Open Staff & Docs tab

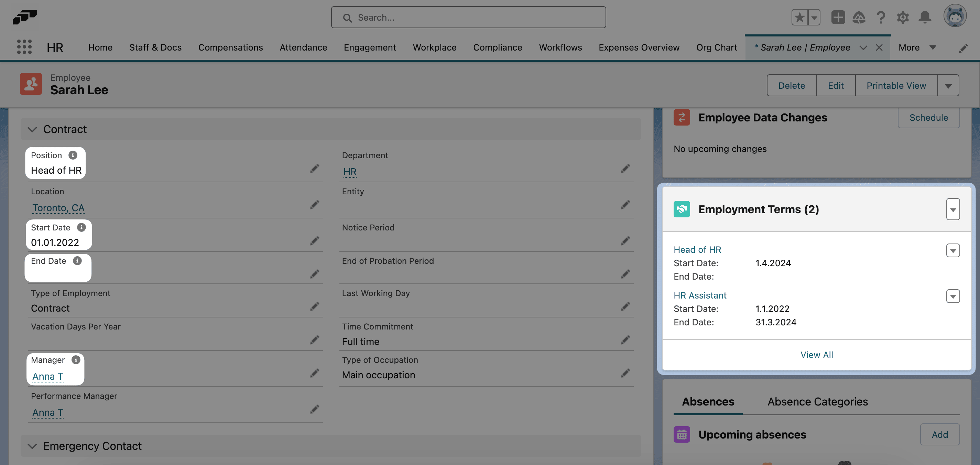tap(155, 47)
